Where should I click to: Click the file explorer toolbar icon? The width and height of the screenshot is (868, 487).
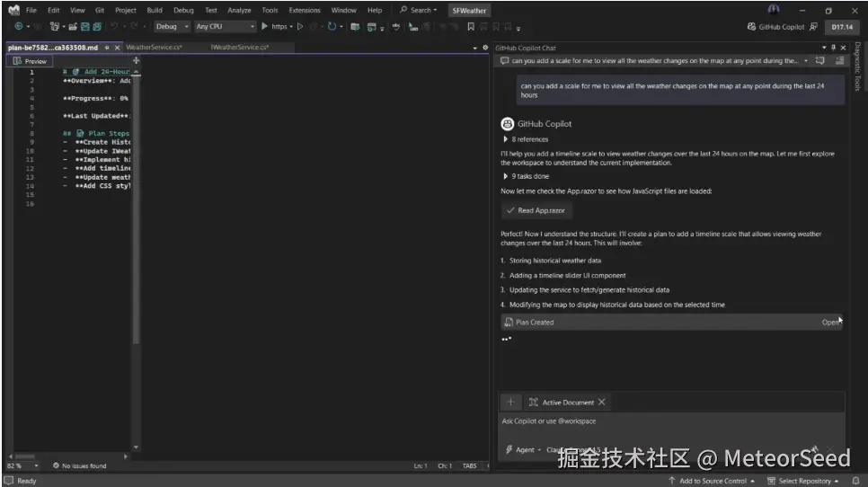(355, 27)
